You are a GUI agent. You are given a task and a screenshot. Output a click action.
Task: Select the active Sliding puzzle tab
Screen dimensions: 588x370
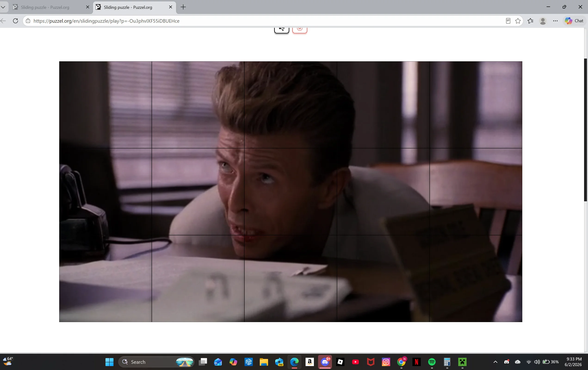click(x=134, y=7)
